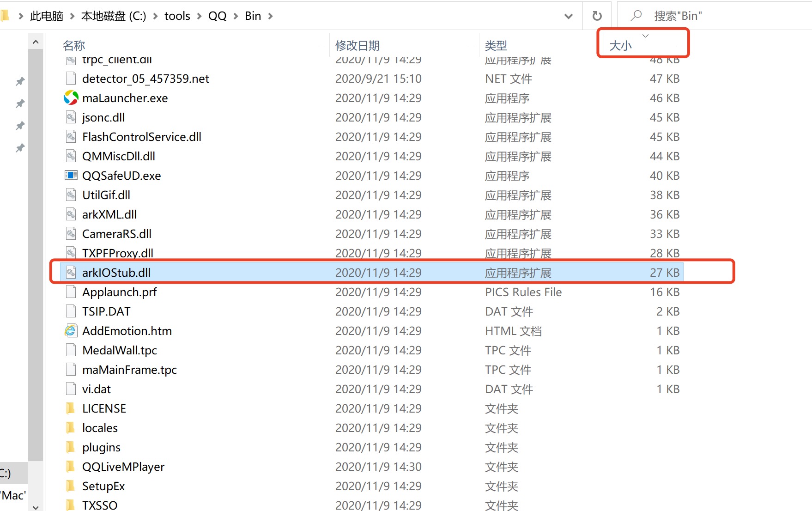Click the maMainFrame.tpc file icon
The height and width of the screenshot is (511, 812).
click(71, 370)
